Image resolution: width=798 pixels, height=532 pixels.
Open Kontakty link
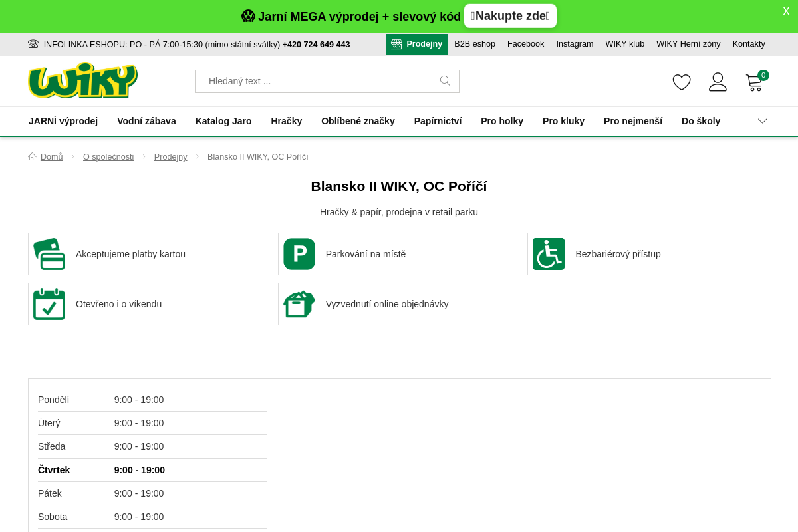[x=749, y=44]
